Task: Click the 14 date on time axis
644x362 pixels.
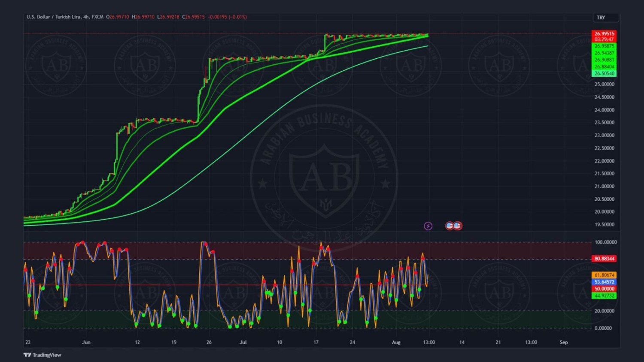Action: coord(462,342)
